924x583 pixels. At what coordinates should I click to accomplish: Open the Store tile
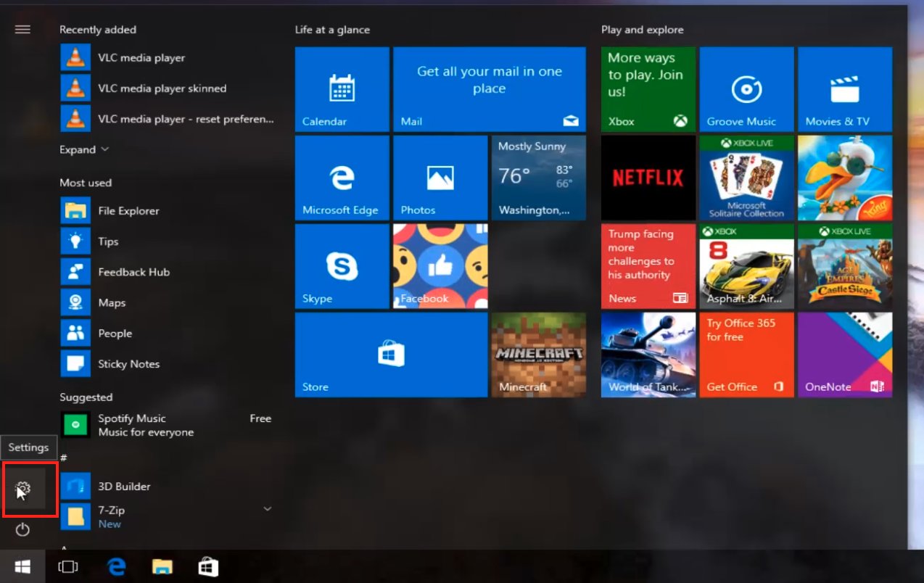391,355
